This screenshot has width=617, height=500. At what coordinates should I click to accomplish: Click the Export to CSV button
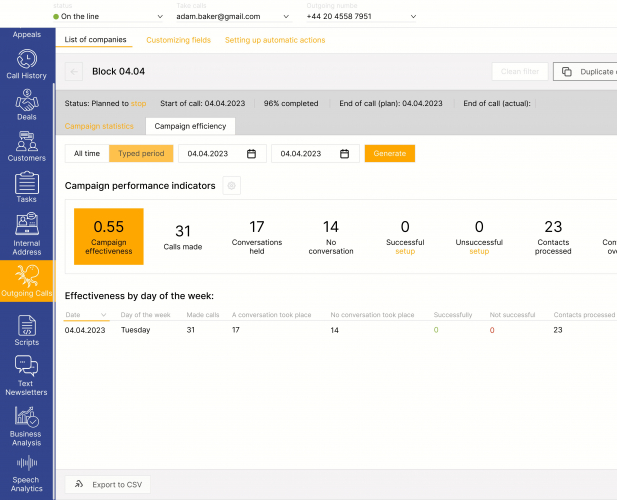pos(107,484)
